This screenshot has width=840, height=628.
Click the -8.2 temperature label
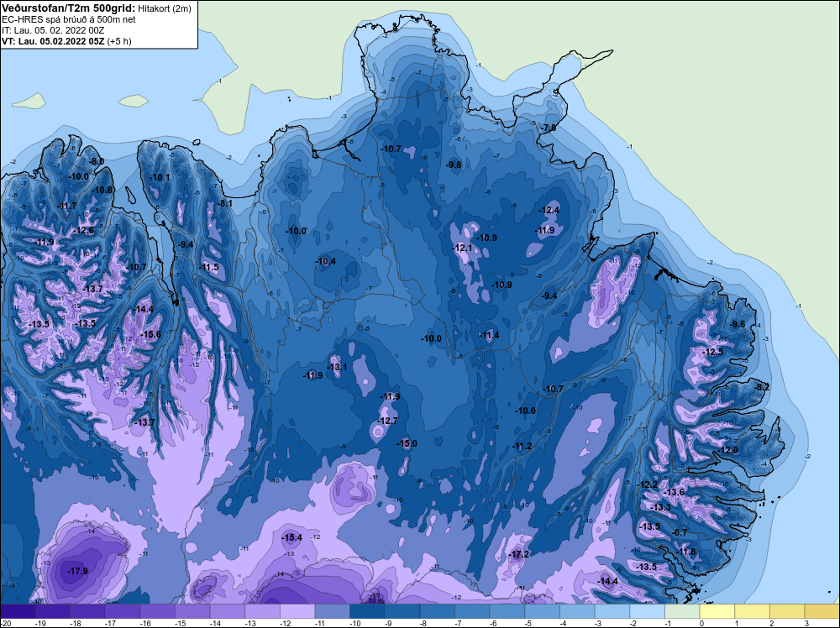pos(761,387)
